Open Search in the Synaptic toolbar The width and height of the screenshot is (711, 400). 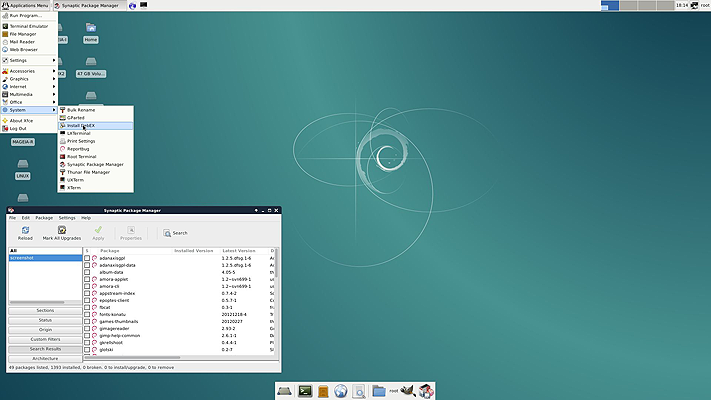click(175, 233)
